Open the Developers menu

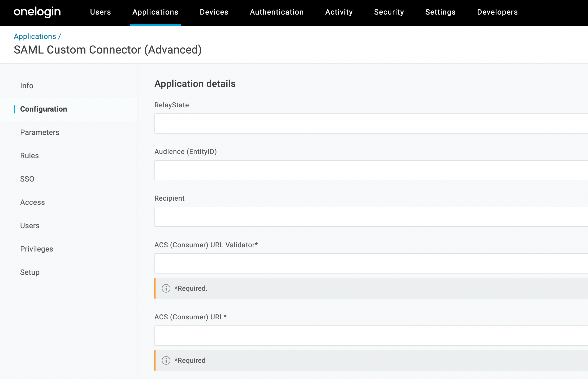497,12
